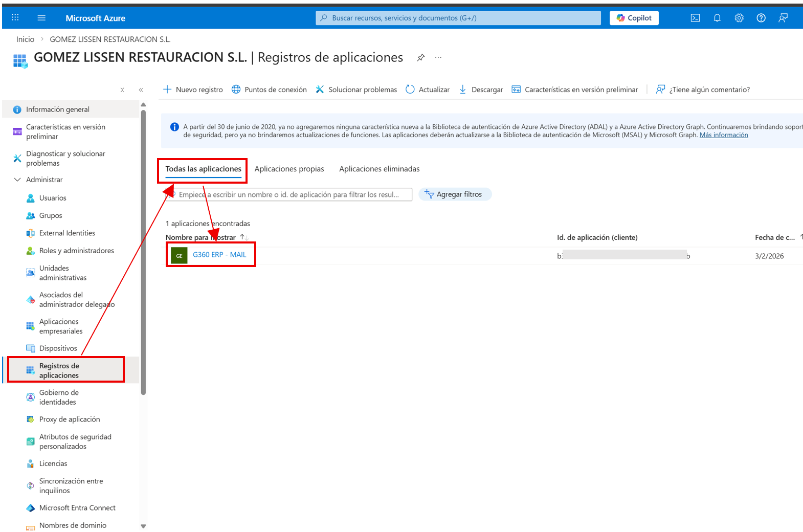This screenshot has width=803, height=532.
Task: Pin this page with the pin icon
Action: pyautogui.click(x=420, y=57)
